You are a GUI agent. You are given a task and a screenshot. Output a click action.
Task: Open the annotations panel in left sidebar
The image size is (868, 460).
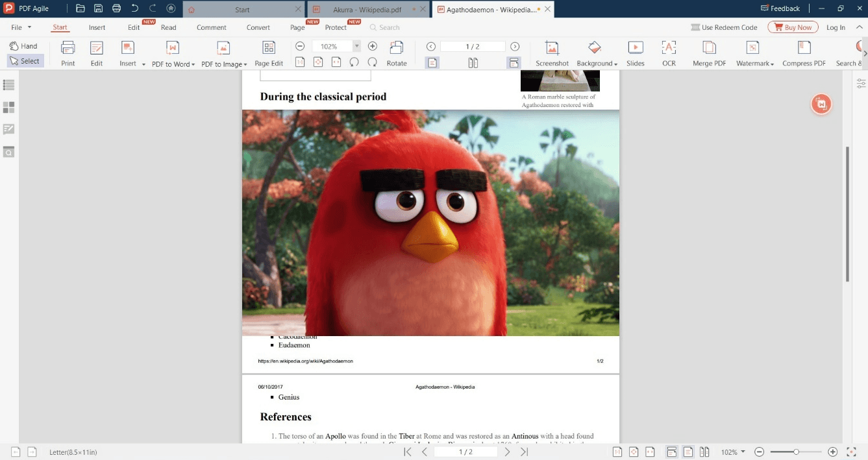(x=9, y=129)
